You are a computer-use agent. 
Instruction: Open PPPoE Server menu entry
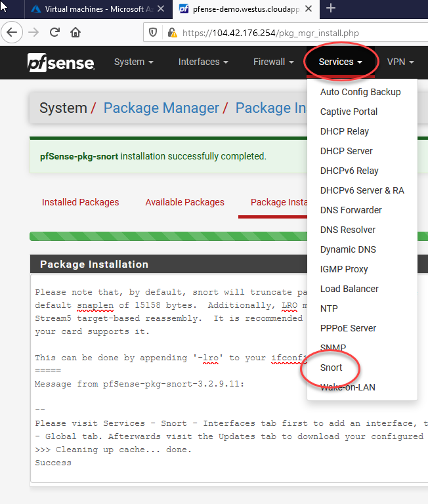pyautogui.click(x=348, y=328)
